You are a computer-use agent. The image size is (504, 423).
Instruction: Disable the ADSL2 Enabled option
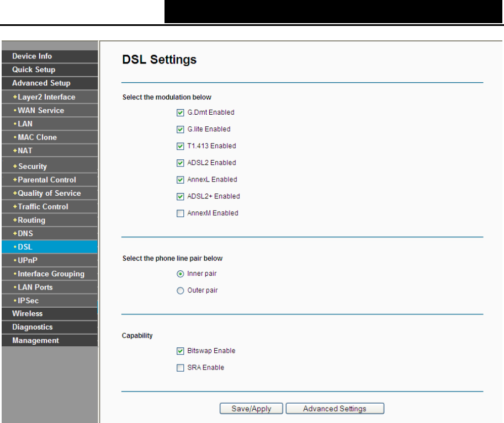181,163
